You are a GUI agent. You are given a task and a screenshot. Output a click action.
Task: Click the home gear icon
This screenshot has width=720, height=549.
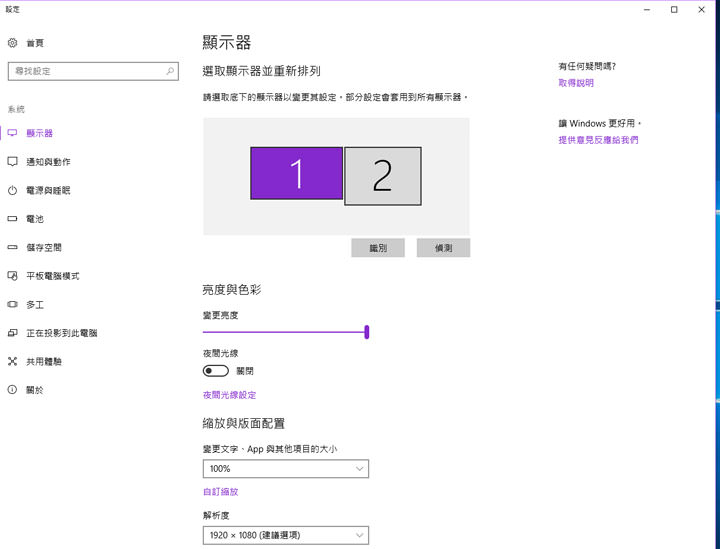[12, 43]
